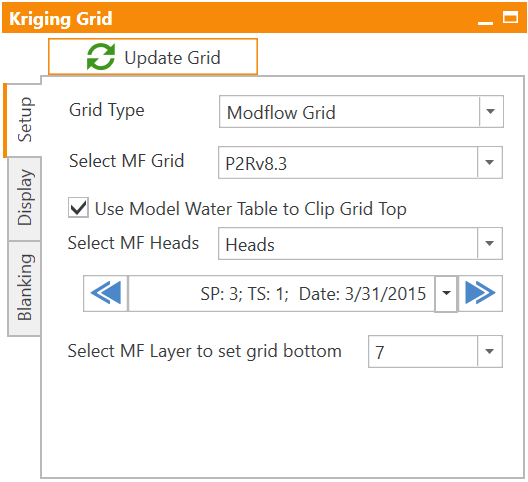Select the Setup tab

point(23,120)
